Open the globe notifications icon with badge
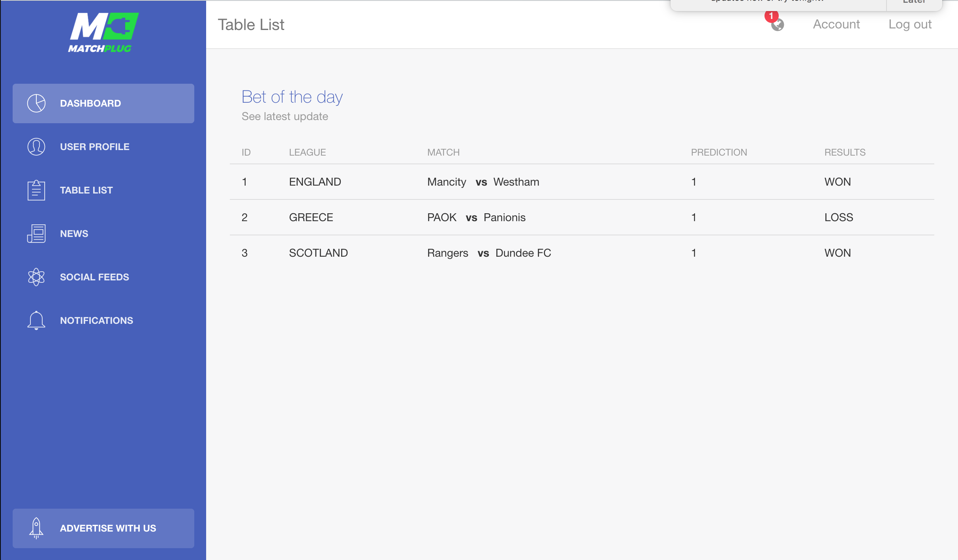Image resolution: width=958 pixels, height=560 pixels. pos(776,22)
